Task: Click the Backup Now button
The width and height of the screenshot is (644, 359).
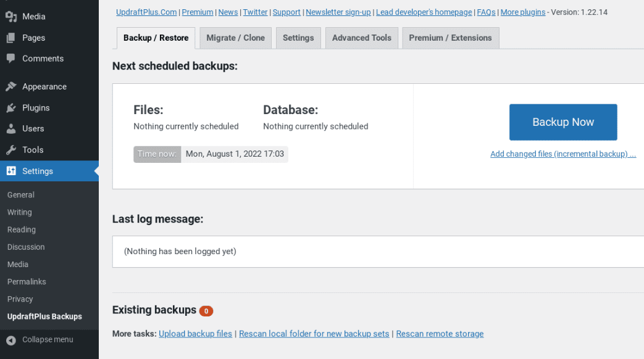Action: 562,122
